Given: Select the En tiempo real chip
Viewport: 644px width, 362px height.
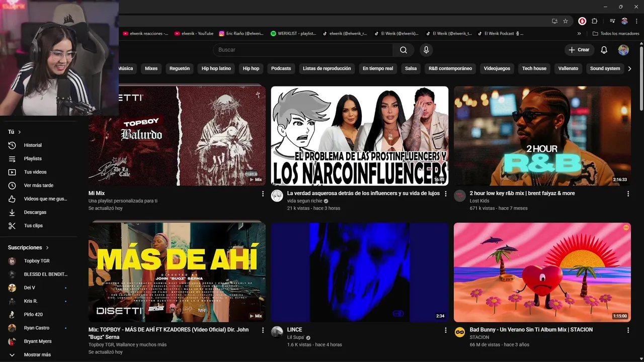Looking at the screenshot, I should tap(378, 68).
